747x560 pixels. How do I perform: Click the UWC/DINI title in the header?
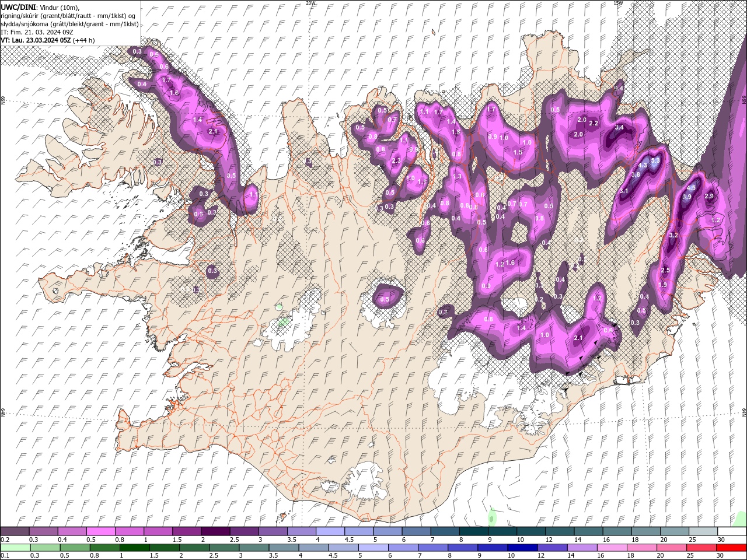click(x=18, y=8)
